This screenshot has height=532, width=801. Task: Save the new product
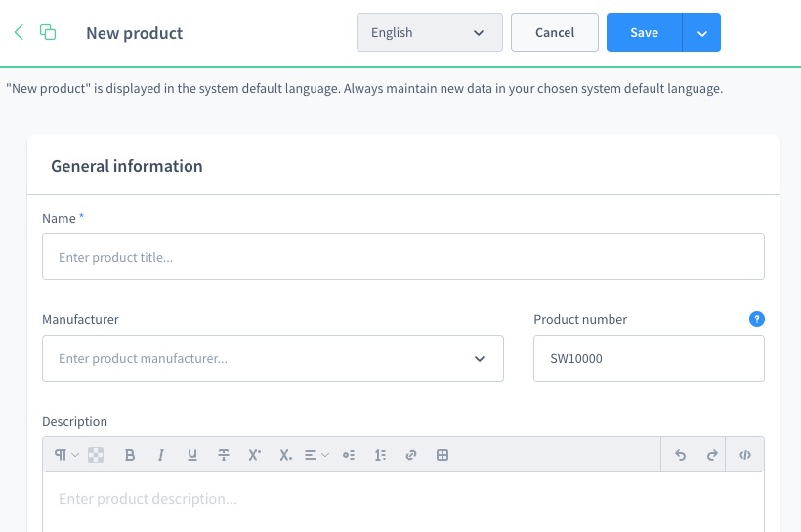pyautogui.click(x=644, y=32)
